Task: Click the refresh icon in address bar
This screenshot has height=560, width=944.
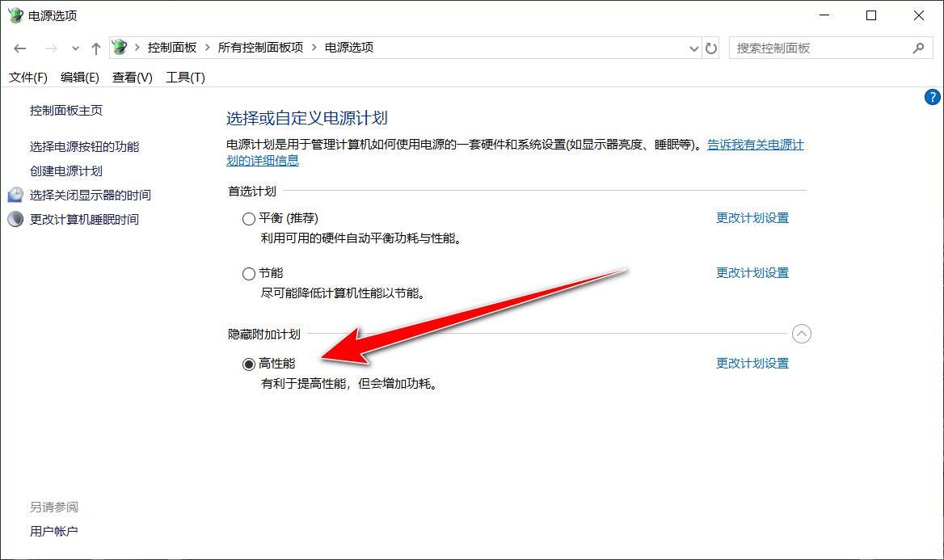Action: [710, 48]
